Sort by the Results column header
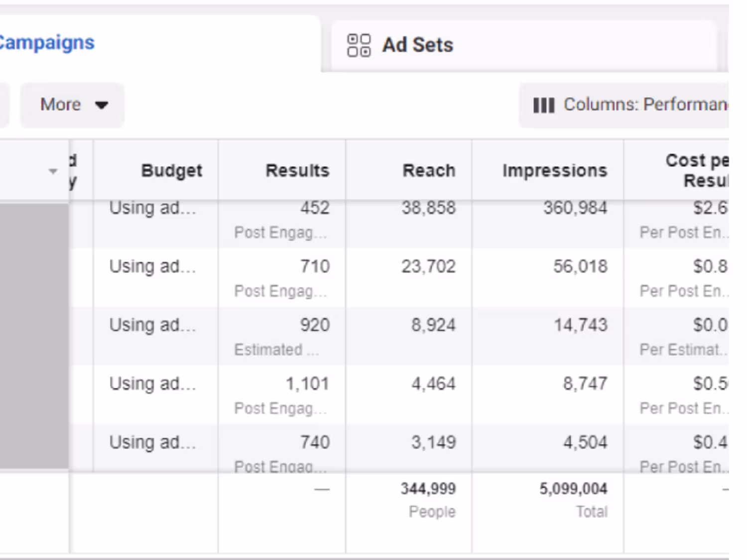 [297, 171]
